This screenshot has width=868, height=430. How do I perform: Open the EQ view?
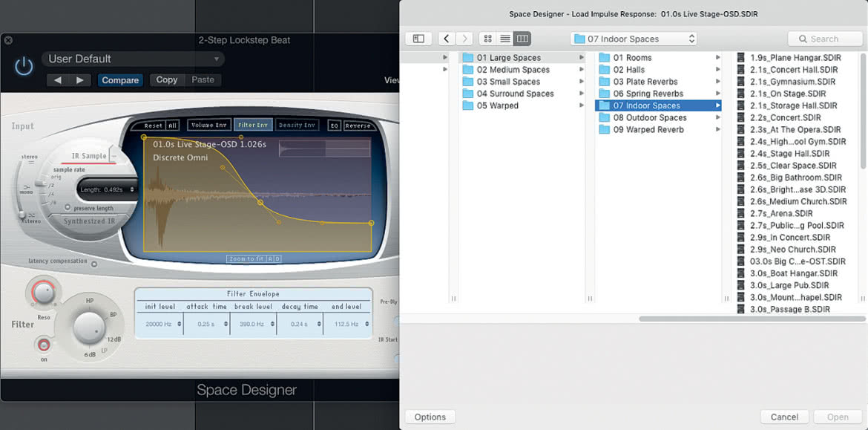coord(334,126)
